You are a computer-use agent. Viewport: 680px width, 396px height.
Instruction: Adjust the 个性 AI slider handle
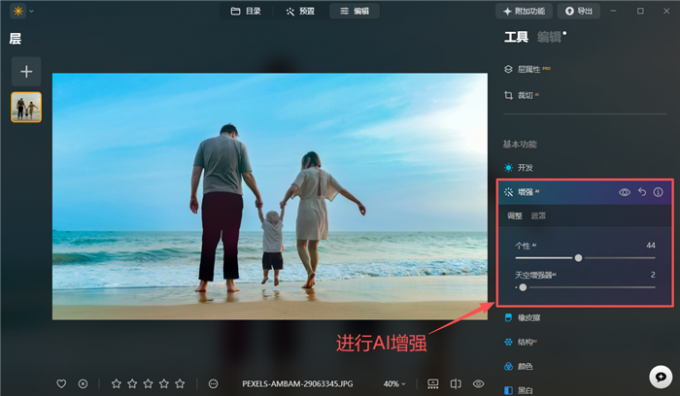click(578, 258)
